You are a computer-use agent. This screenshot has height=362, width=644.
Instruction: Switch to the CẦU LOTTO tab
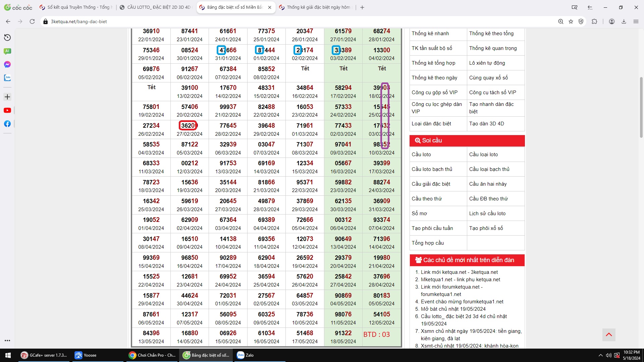coord(155,7)
